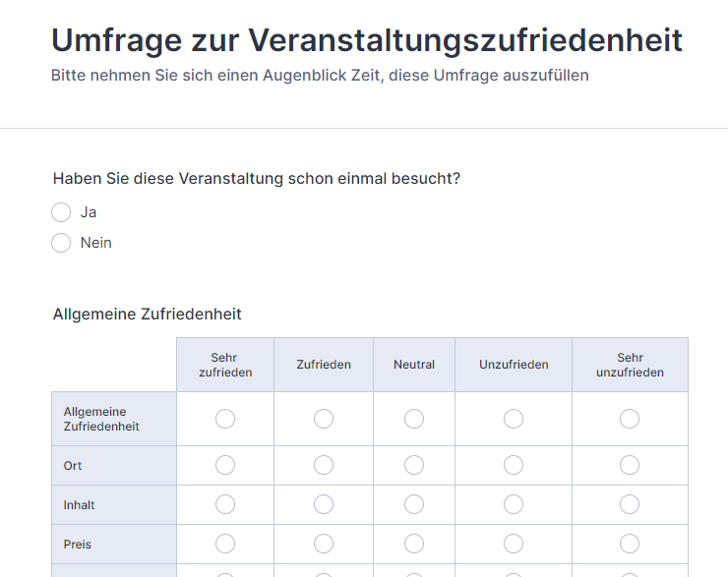Rate Allgemeine Zufriedenheit as Sehr zufrieden
728x577 pixels.
pyautogui.click(x=225, y=419)
